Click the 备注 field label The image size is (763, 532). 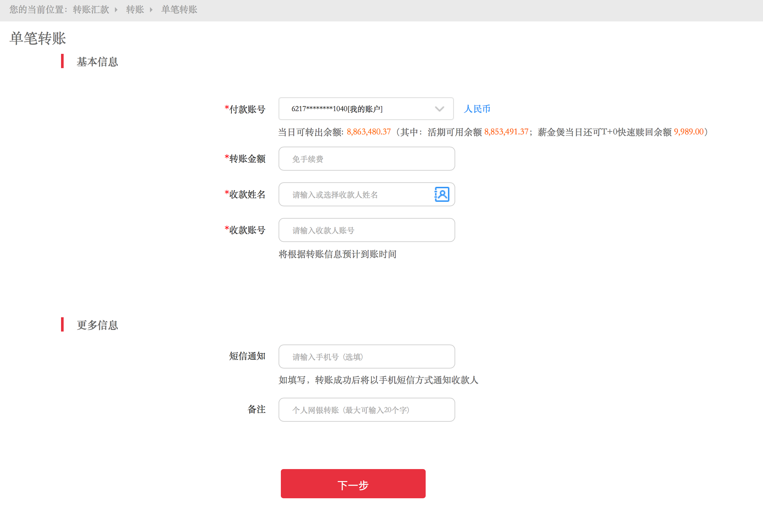point(256,409)
